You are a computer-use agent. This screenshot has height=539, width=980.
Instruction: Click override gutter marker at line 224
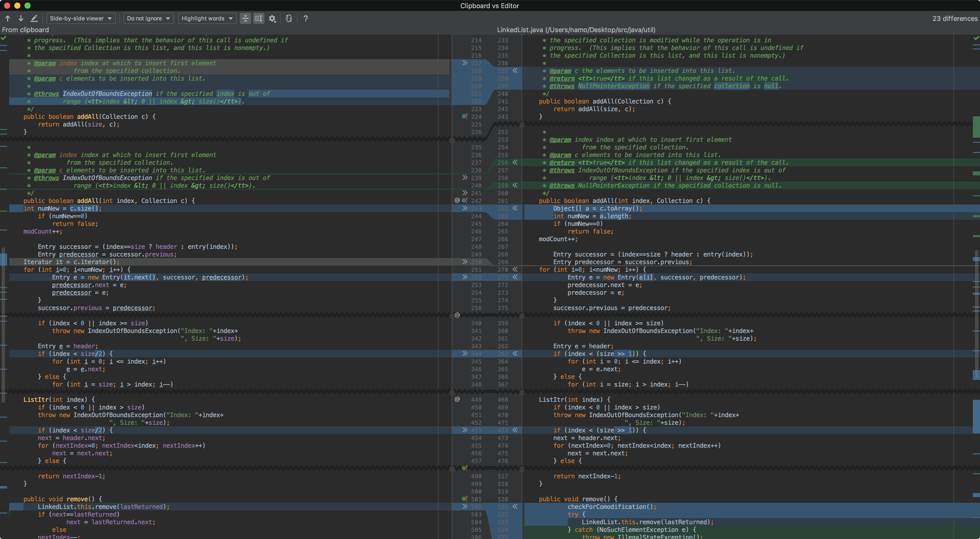tap(464, 117)
